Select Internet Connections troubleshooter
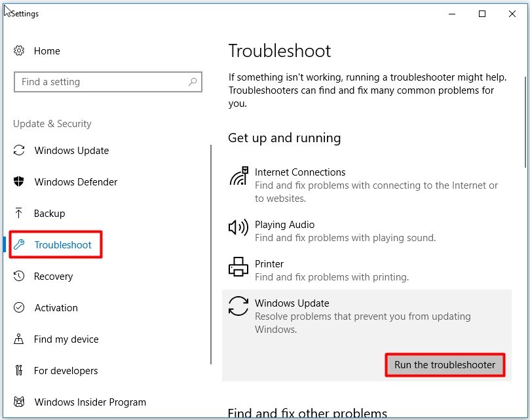Viewport: 530px width, 420px height. pos(300,172)
